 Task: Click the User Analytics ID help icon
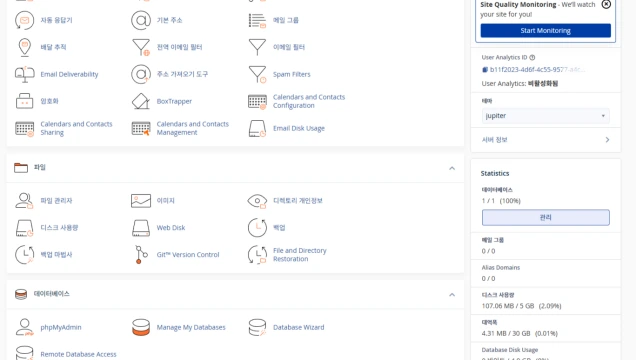tap(532, 58)
